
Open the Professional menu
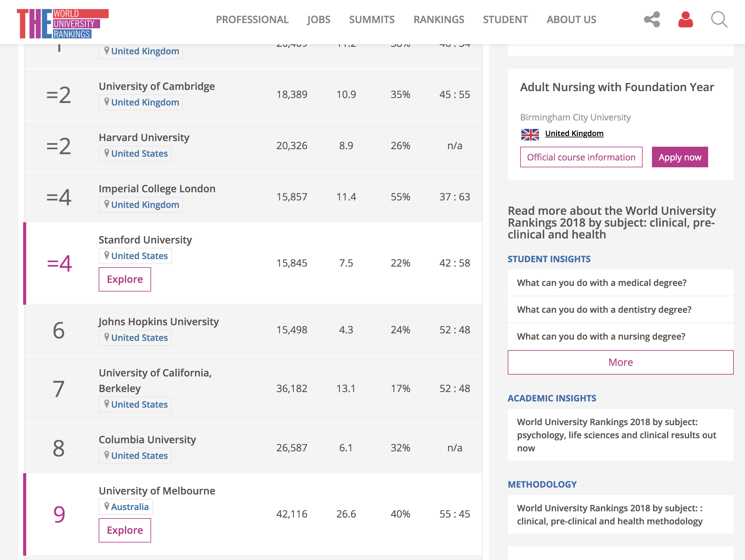pyautogui.click(x=252, y=20)
